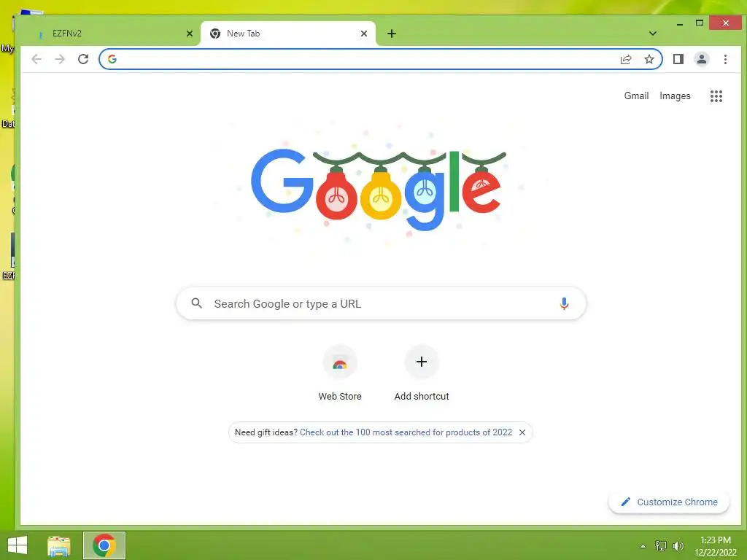Screen dimensions: 747x560
Task: Expand the tab search dropdown
Action: tap(653, 34)
